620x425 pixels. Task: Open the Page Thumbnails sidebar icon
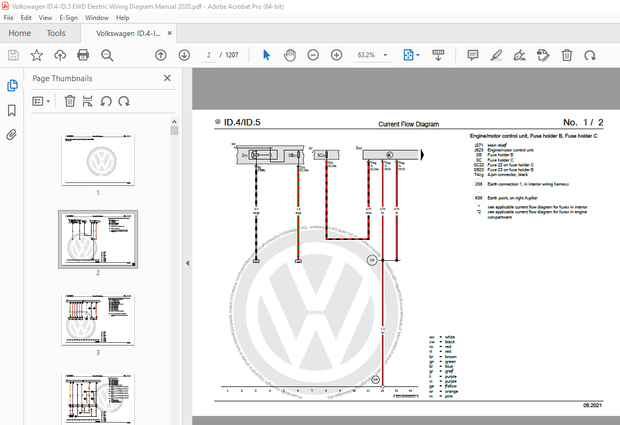pyautogui.click(x=12, y=85)
